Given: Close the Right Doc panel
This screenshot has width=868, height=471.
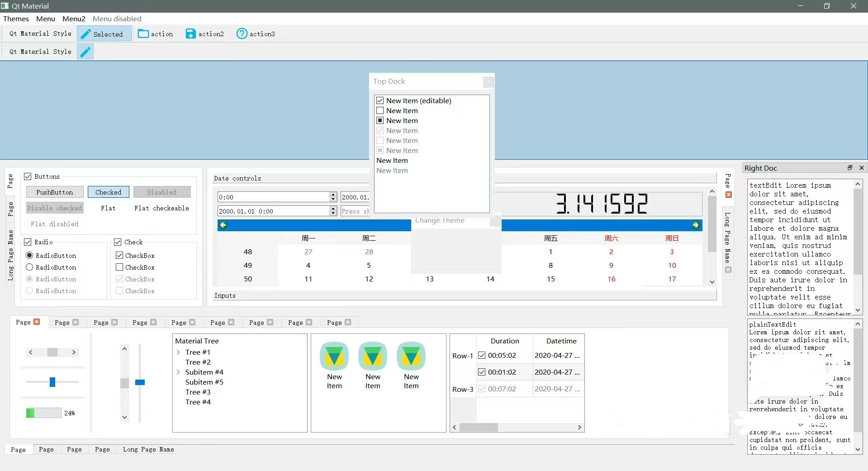Looking at the screenshot, I should 862,168.
